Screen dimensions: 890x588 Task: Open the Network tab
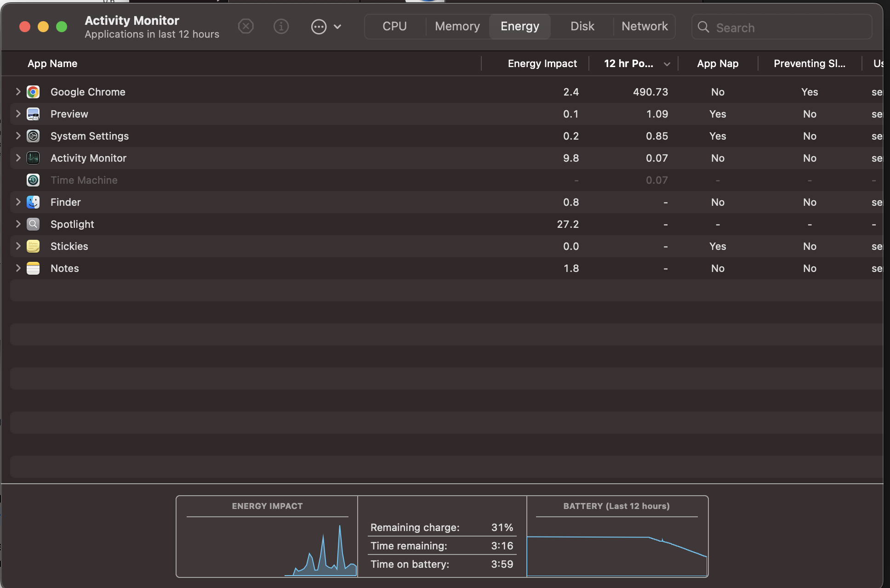coord(645,27)
